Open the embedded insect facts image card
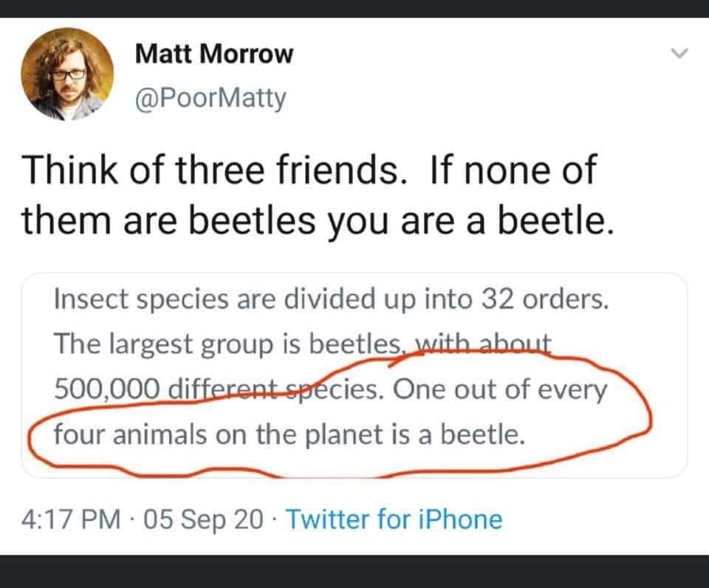709x588 pixels. coord(353,375)
